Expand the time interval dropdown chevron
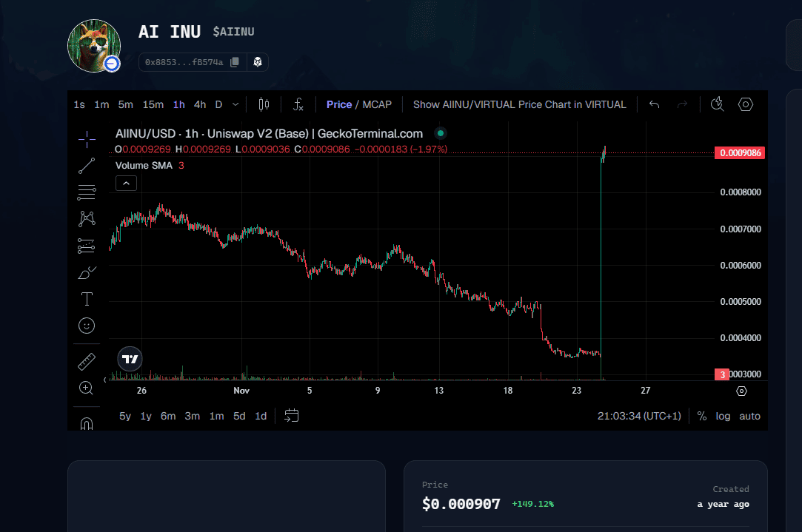The image size is (802, 532). pos(235,104)
